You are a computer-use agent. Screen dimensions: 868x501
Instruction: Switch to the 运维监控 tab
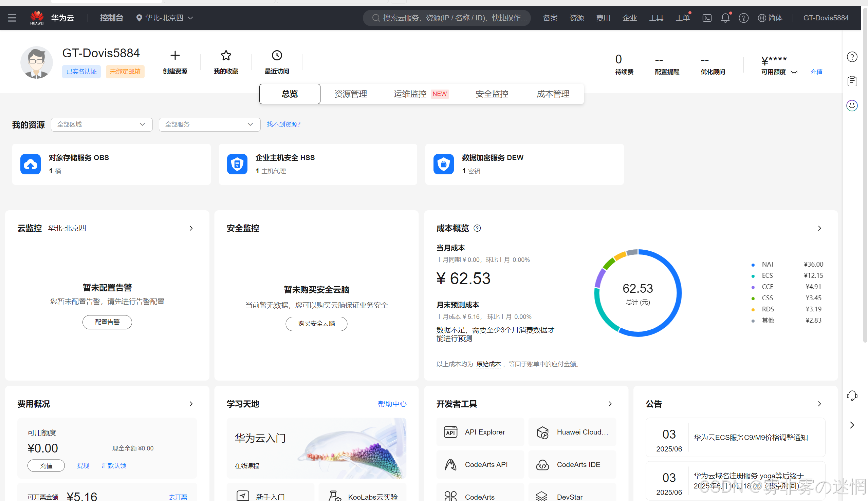(x=421, y=94)
